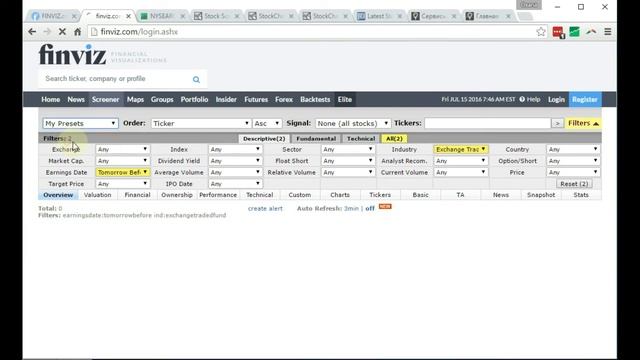
Task: Click the Reset (2) button
Action: click(574, 184)
